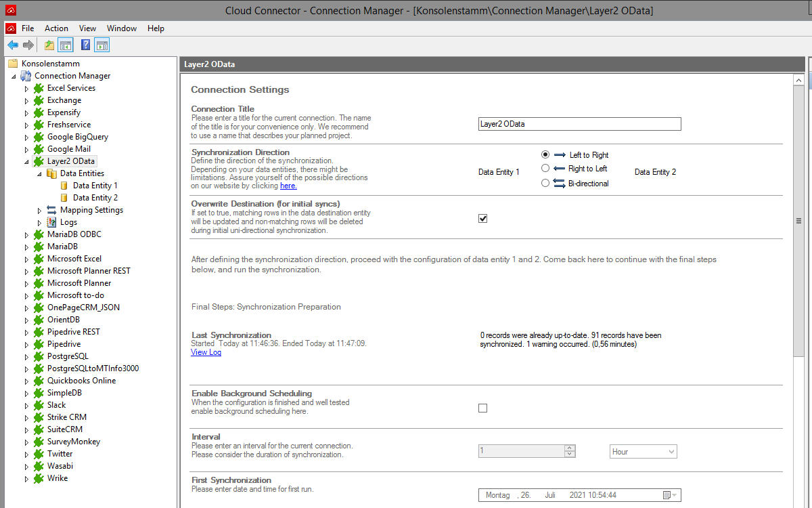This screenshot has height=508, width=812.
Task: Toggle Overwrite Destination checkbox
Action: coord(482,218)
